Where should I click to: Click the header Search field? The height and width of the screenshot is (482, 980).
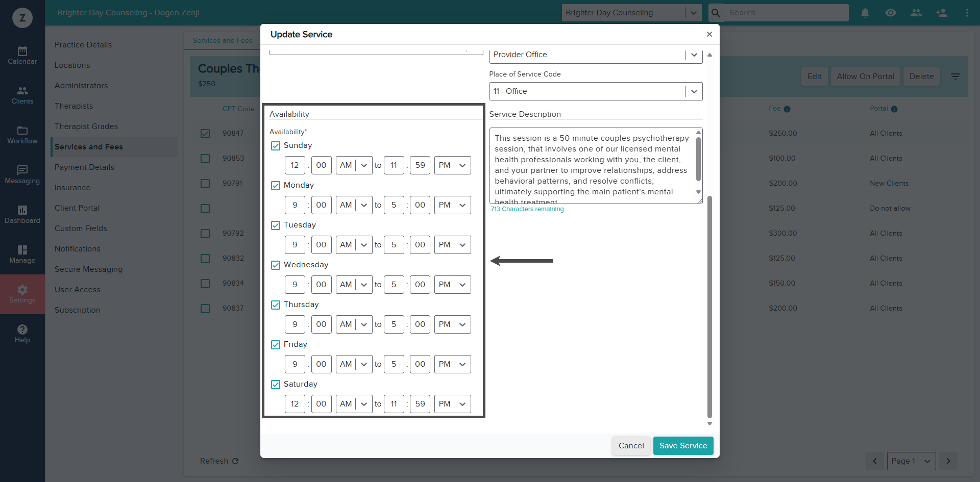click(787, 13)
